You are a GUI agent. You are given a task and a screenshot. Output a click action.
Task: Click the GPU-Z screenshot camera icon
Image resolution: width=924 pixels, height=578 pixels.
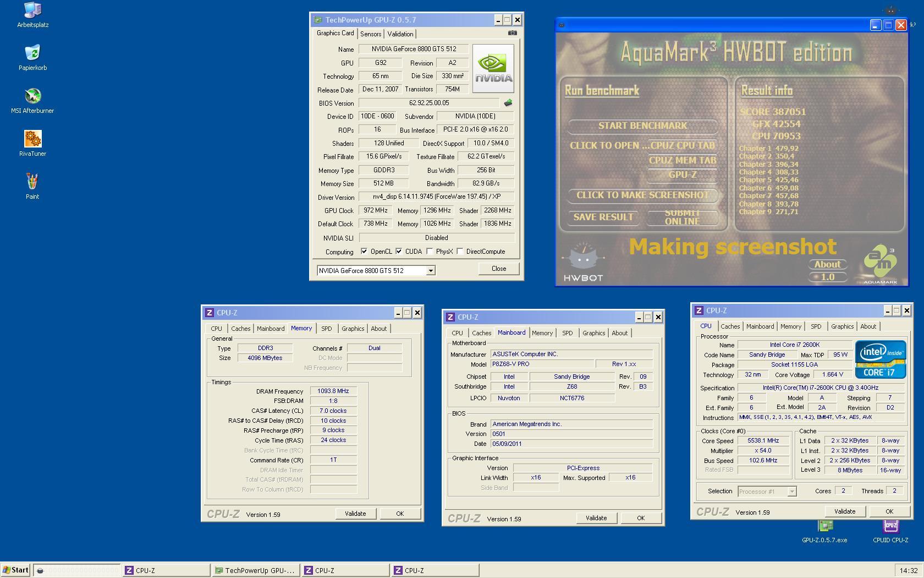(x=512, y=33)
